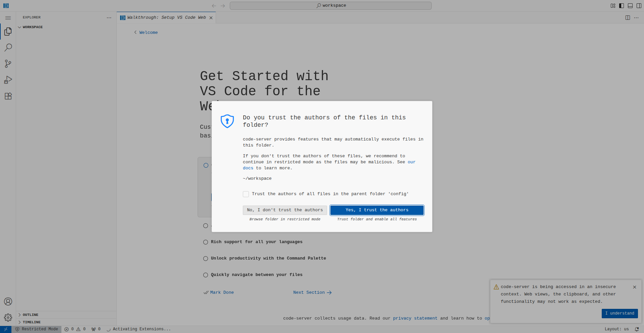Collapse the WORKSPACE folder section
The image size is (644, 333).
point(66,27)
